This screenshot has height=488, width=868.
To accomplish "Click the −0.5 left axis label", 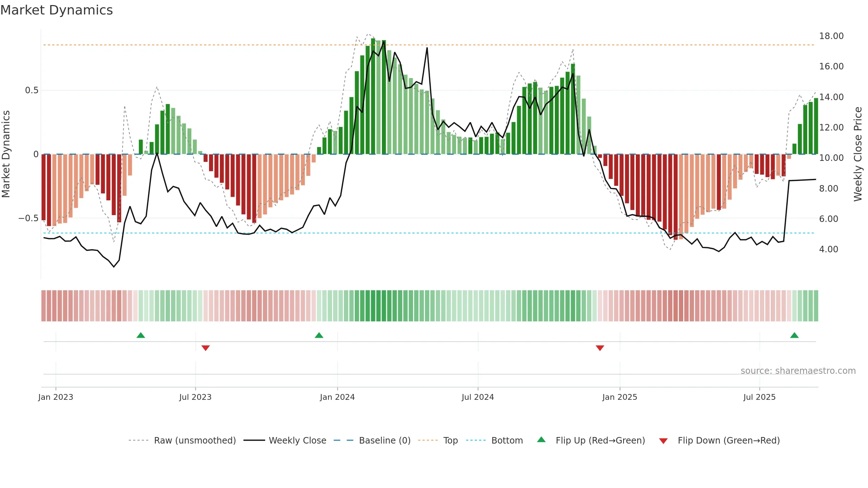I will click(29, 218).
